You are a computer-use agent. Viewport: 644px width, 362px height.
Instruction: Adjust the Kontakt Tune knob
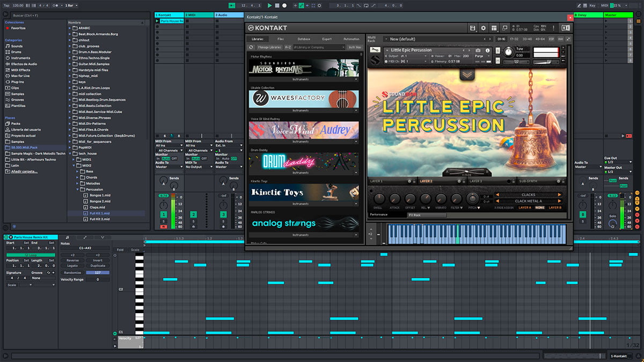508,51
